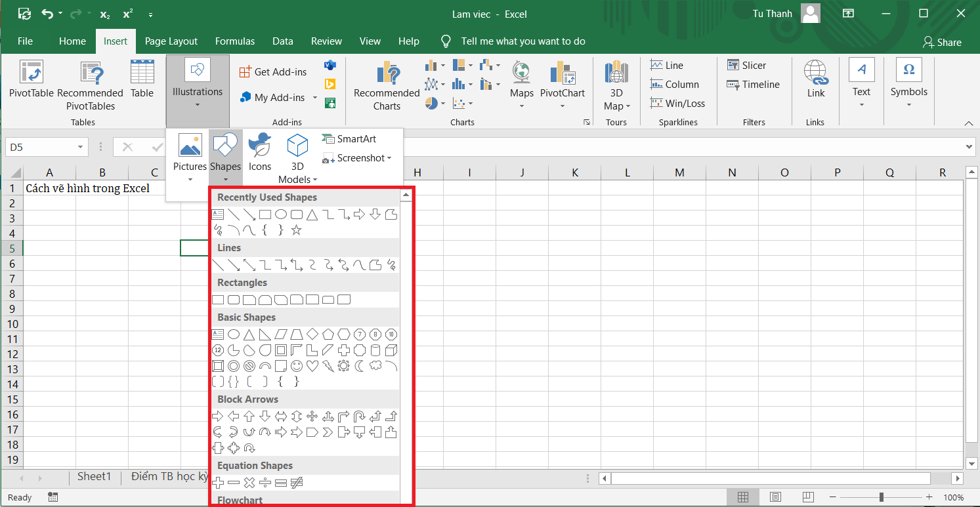Switch to Page Layout view in status bar
The height and width of the screenshot is (507, 980).
(775, 497)
